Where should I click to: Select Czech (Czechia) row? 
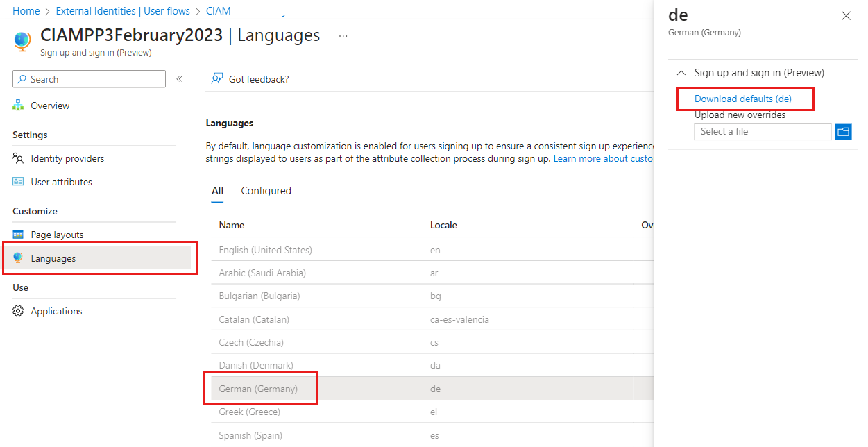[432, 342]
